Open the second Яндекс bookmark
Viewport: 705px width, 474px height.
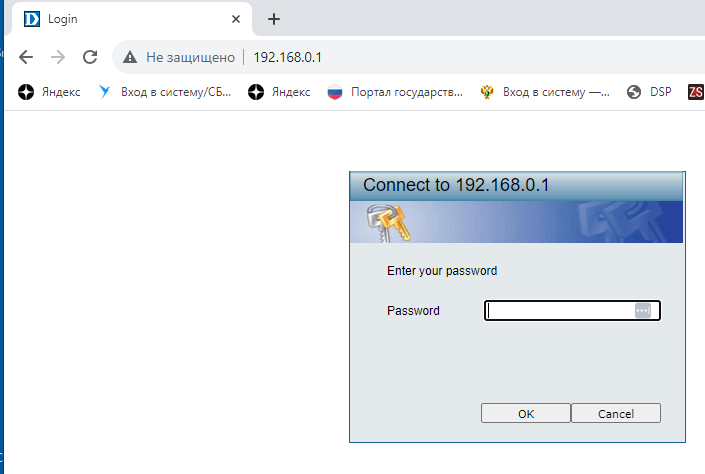click(279, 92)
